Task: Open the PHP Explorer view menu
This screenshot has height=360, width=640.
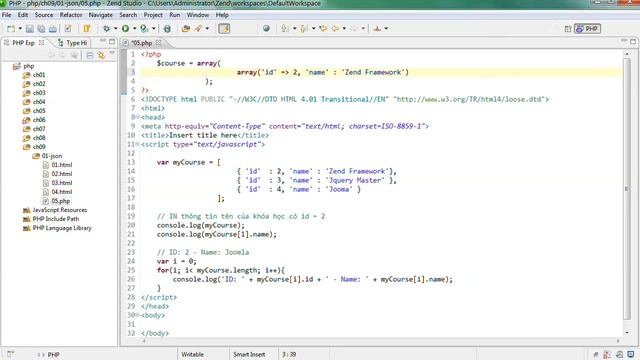Action: (x=112, y=54)
